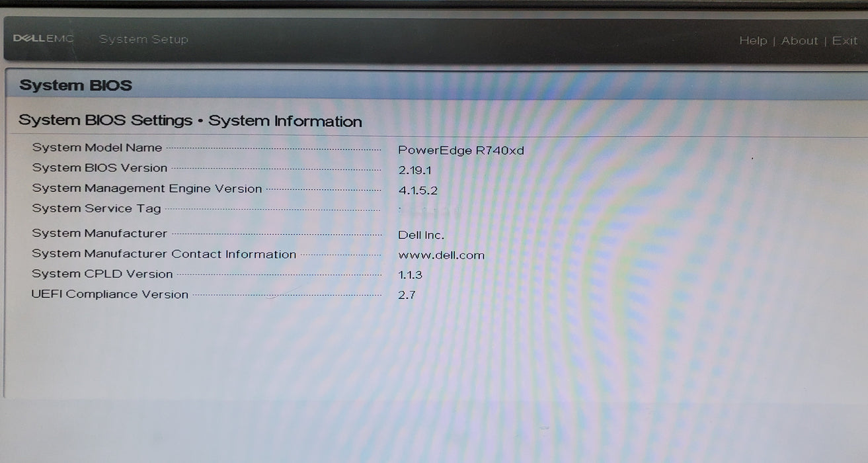The image size is (868, 463).
Task: Select the System Model Name field
Action: pyautogui.click(x=97, y=147)
